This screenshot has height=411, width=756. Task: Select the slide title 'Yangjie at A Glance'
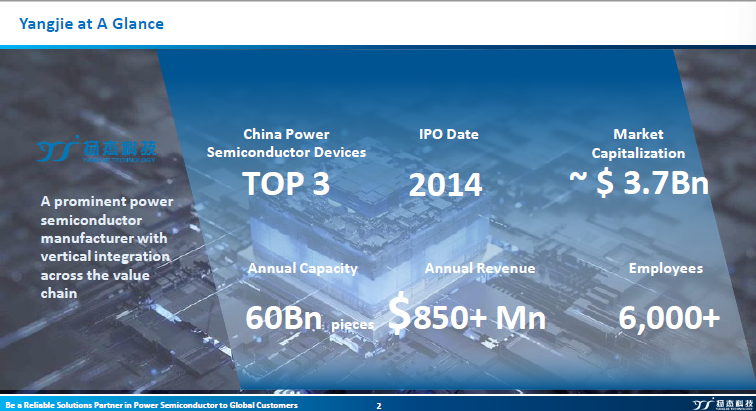[92, 24]
